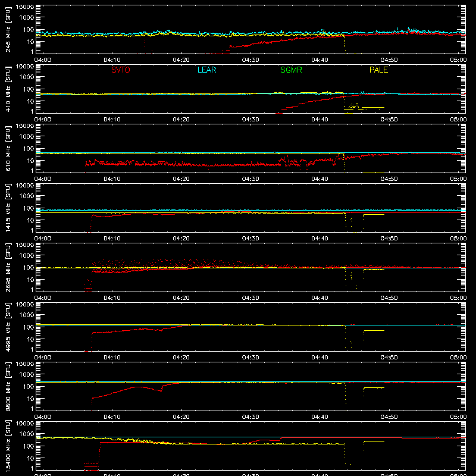Click the red SVTO legend label

[121, 70]
